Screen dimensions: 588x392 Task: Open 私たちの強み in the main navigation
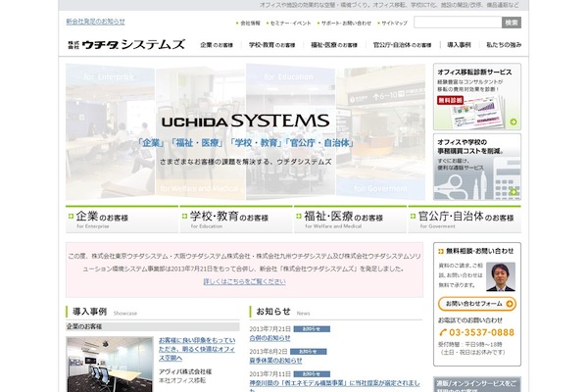pyautogui.click(x=504, y=45)
